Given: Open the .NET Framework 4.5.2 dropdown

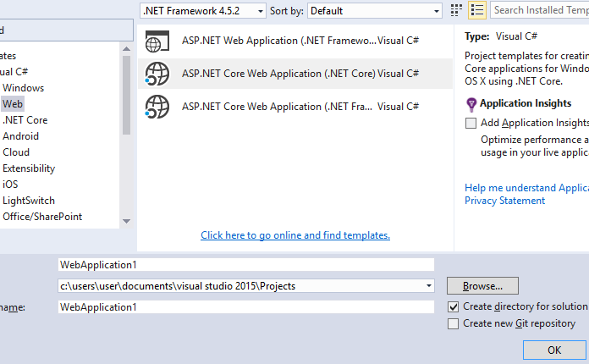Looking at the screenshot, I should [x=203, y=11].
